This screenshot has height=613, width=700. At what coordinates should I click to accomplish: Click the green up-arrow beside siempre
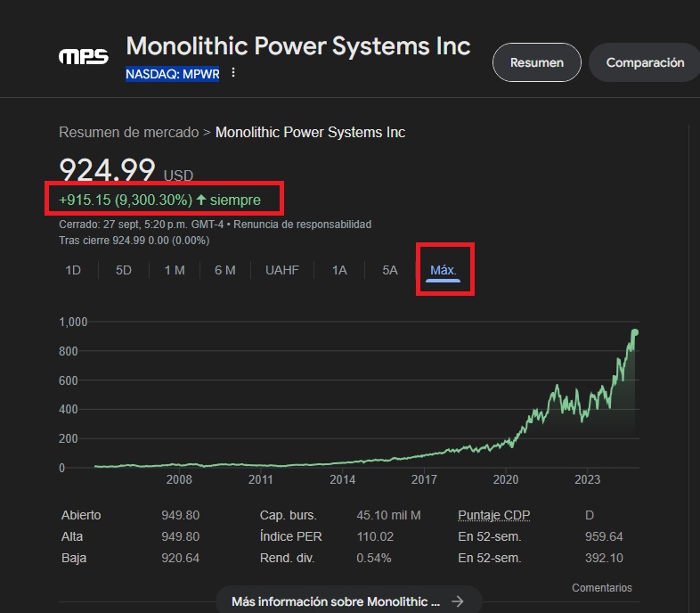[201, 200]
